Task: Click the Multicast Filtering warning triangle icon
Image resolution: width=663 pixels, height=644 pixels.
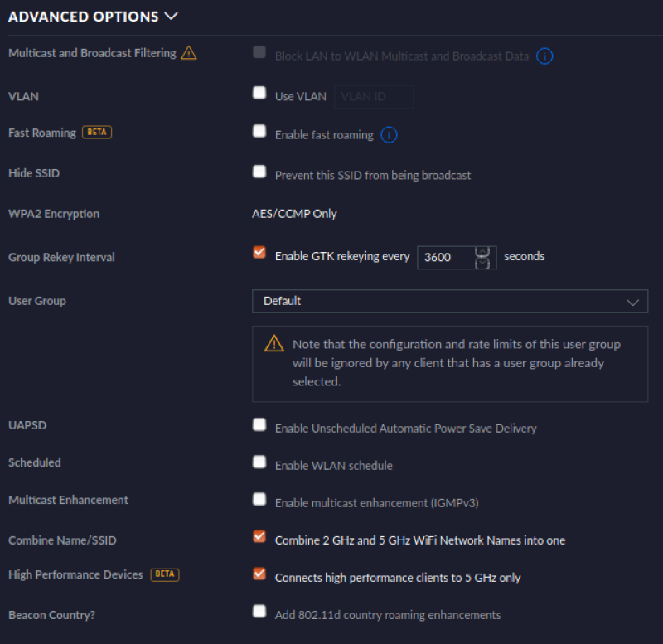Action: click(189, 53)
